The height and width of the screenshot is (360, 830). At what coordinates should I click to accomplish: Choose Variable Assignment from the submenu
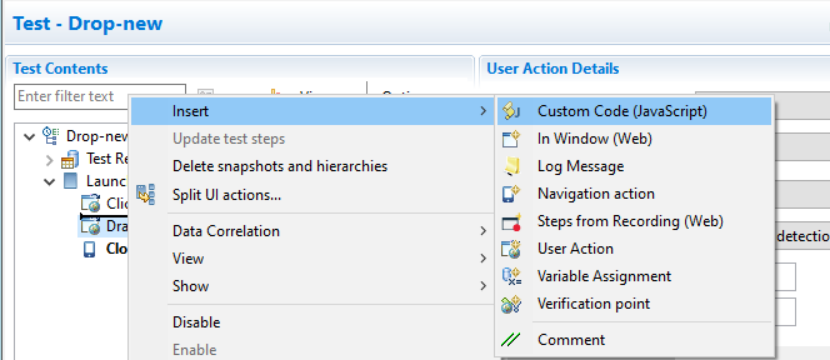(x=634, y=276)
